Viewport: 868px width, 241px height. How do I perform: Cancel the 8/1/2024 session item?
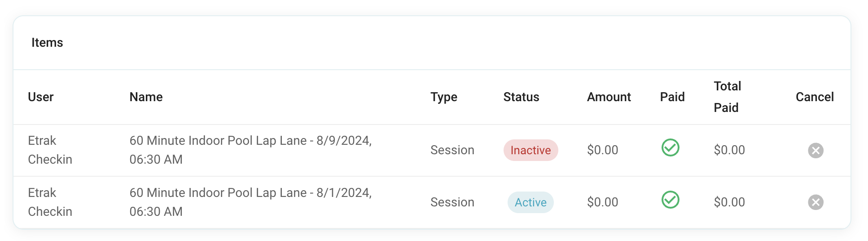(x=815, y=202)
